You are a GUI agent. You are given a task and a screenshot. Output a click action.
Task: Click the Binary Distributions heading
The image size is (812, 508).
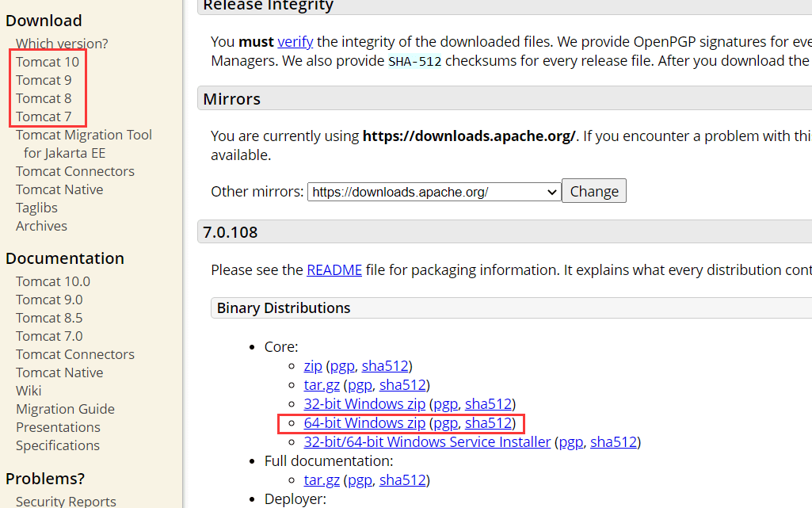284,308
